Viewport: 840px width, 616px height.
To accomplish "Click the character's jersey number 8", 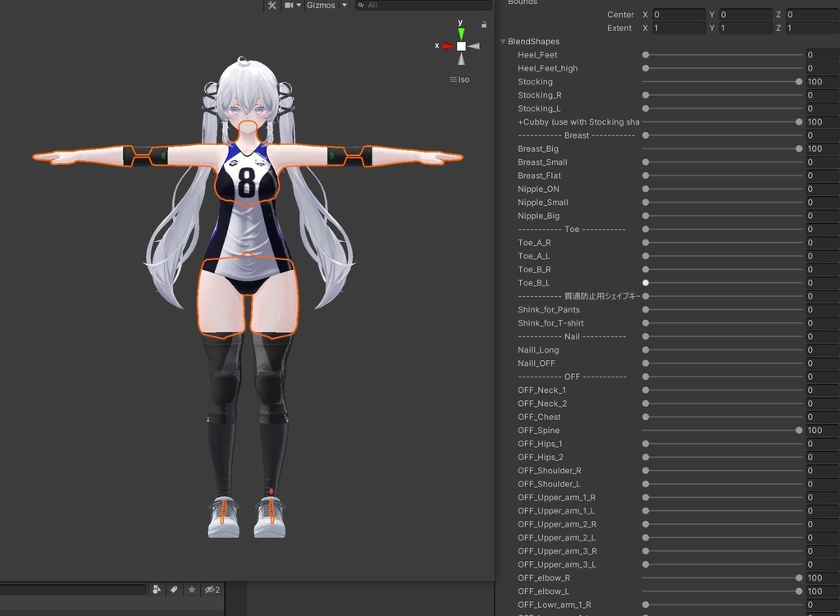I will (x=246, y=182).
